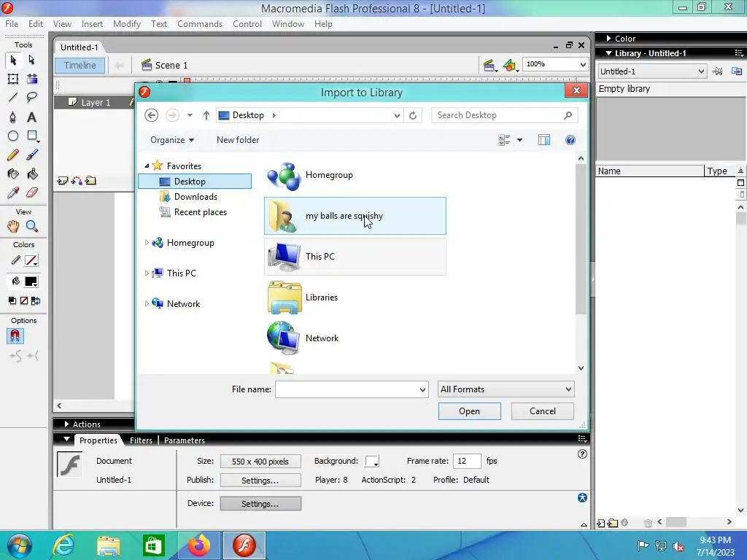Click the Device Settings button
The width and height of the screenshot is (747, 560).
(260, 503)
